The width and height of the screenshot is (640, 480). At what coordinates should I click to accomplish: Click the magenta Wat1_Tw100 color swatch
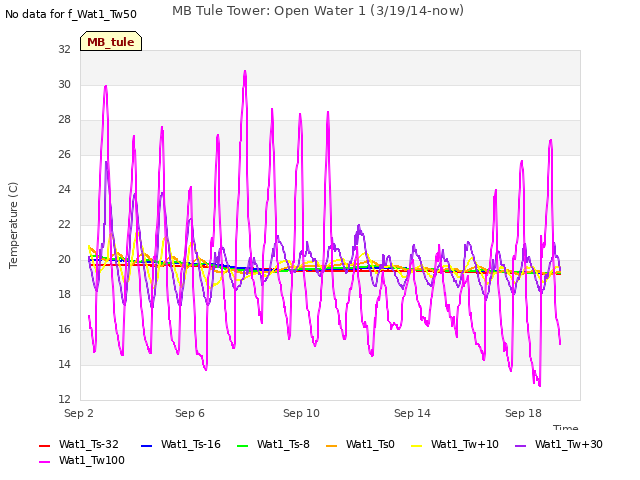point(44,462)
